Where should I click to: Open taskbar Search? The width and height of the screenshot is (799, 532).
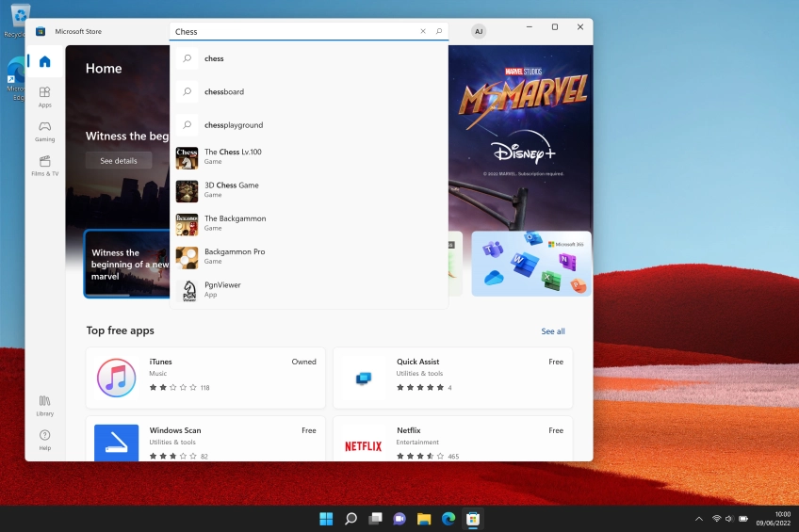(x=351, y=519)
